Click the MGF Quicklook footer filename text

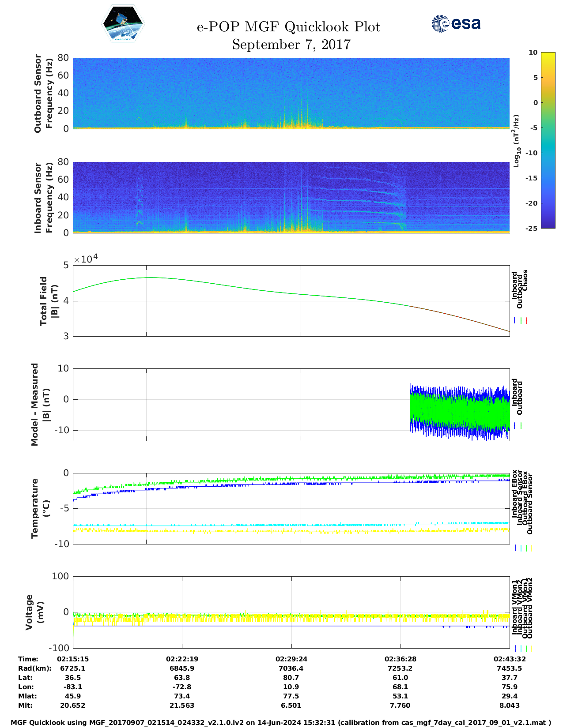(x=281, y=723)
